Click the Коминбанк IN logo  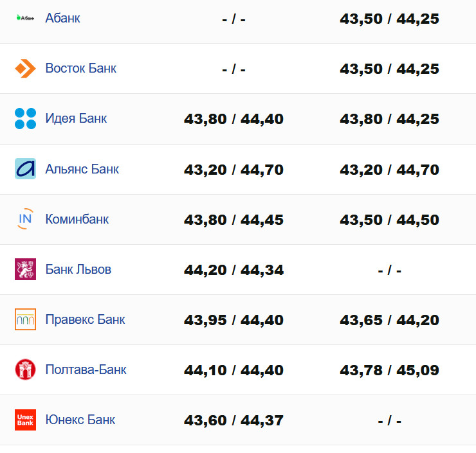point(25,219)
